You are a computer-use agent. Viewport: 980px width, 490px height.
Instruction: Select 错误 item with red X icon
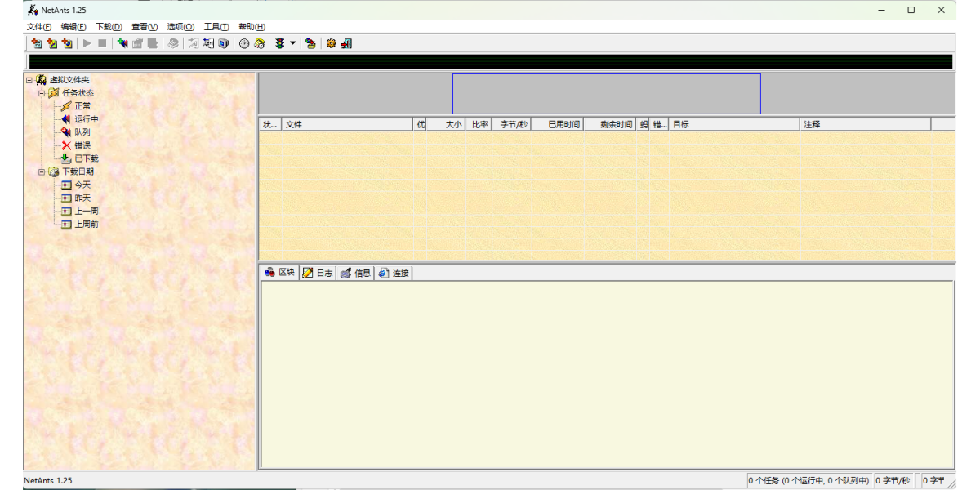[82, 145]
